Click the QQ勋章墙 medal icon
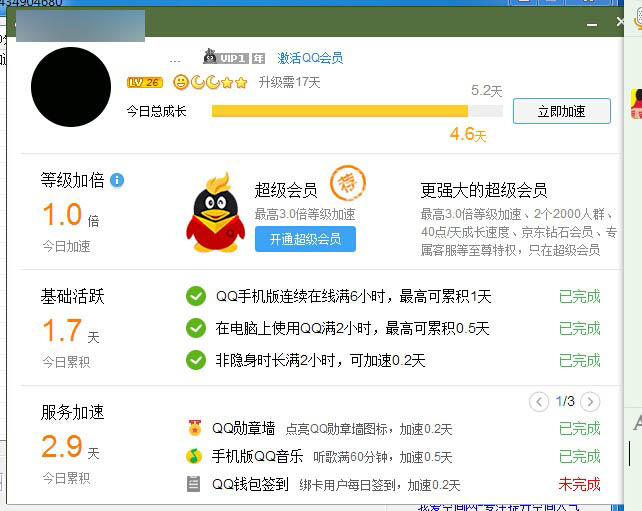This screenshot has width=642, height=511. [x=195, y=428]
